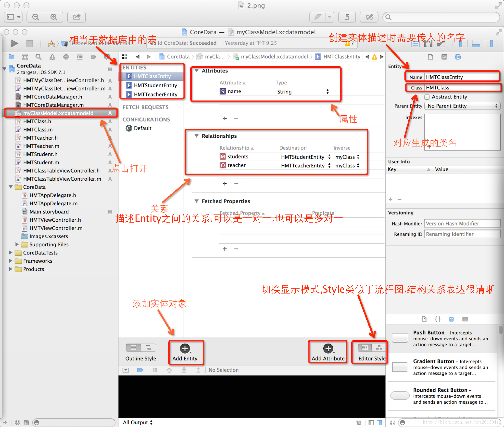
Task: Click the Preview rotate button
Action: (x=347, y=17)
